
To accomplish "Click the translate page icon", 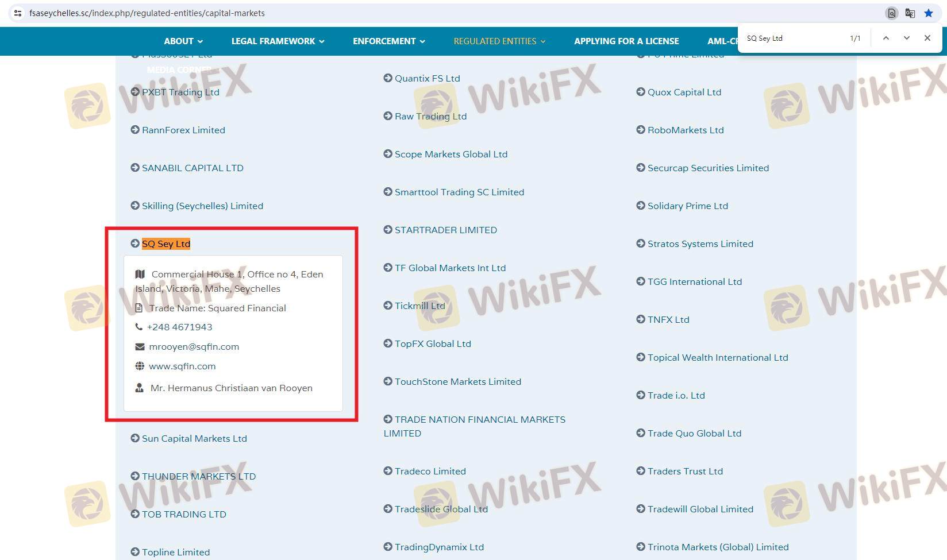I will [x=910, y=13].
